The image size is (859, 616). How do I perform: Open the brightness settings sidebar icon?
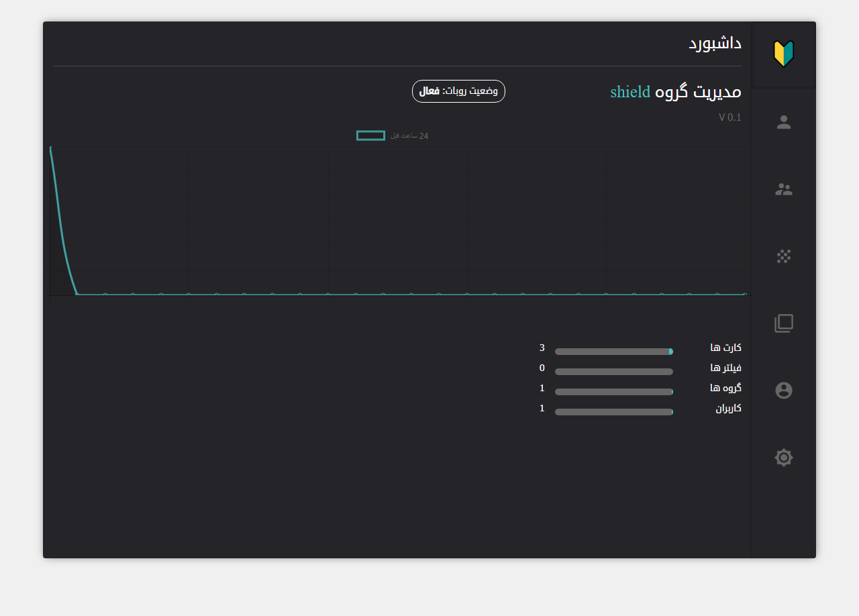[x=784, y=458]
